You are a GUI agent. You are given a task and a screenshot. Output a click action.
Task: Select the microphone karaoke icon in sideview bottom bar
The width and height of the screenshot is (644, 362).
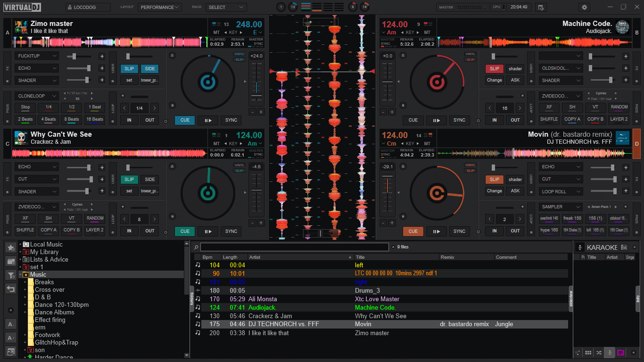click(610, 353)
